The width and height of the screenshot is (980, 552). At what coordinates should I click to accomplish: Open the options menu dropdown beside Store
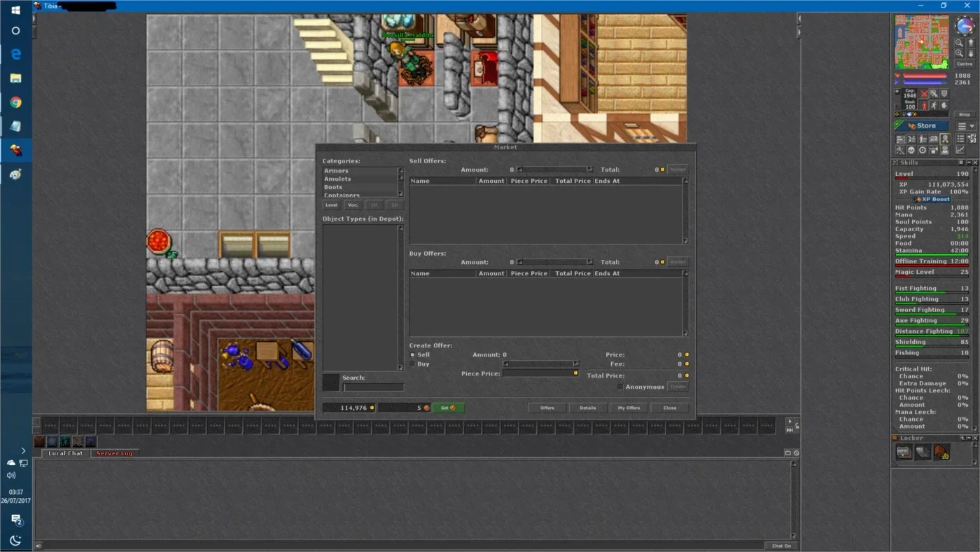pos(966,126)
